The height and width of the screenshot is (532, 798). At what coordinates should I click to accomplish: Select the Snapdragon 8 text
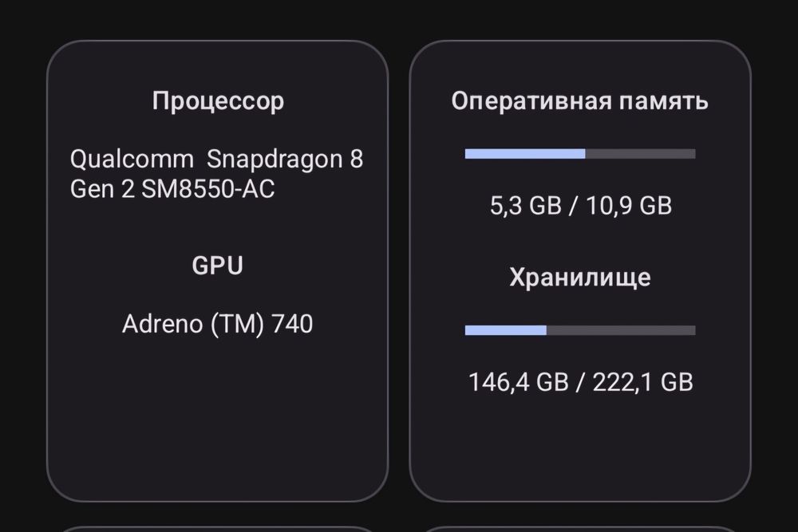point(285,160)
